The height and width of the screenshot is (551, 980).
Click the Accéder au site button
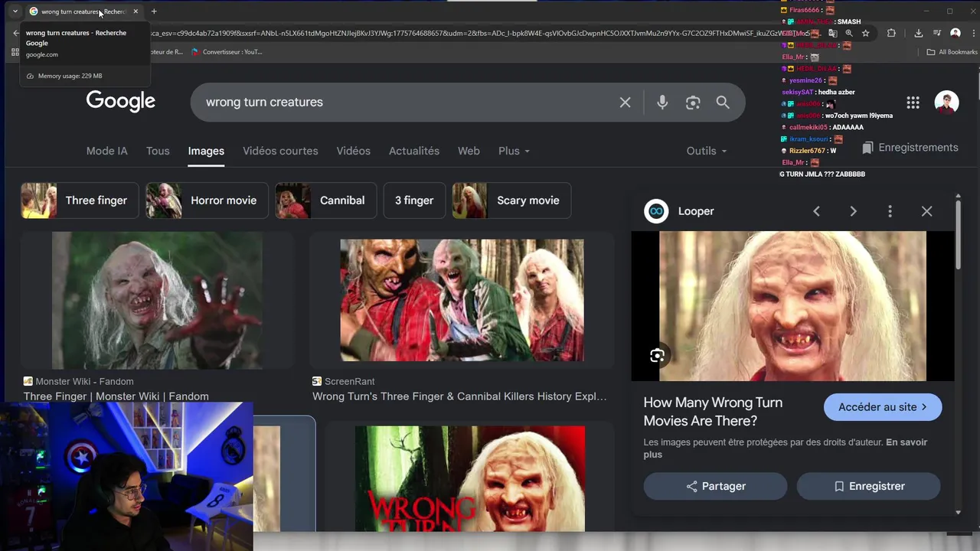pos(883,407)
